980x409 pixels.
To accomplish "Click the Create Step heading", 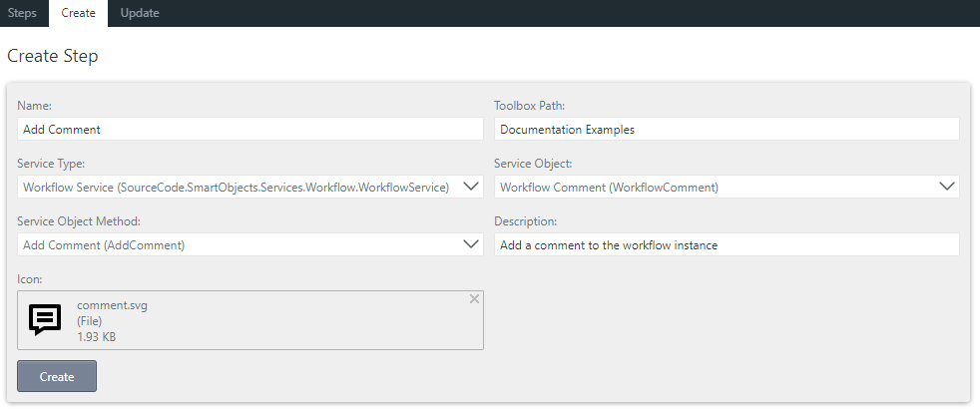I will pyautogui.click(x=53, y=56).
